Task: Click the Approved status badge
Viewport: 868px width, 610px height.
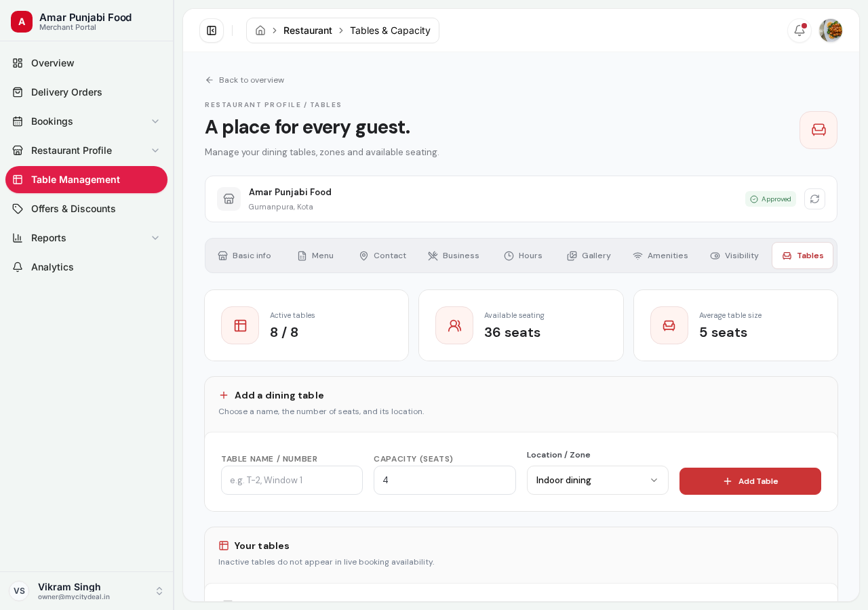Action: [770, 199]
